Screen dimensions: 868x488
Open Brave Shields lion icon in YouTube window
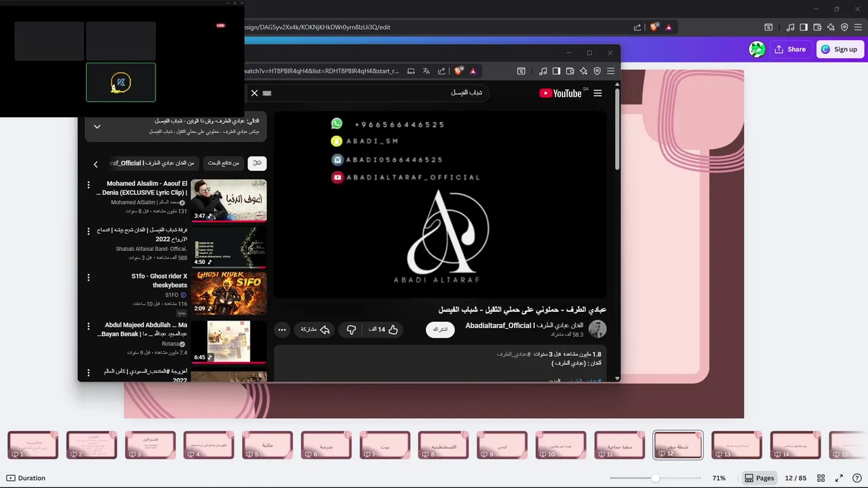458,70
